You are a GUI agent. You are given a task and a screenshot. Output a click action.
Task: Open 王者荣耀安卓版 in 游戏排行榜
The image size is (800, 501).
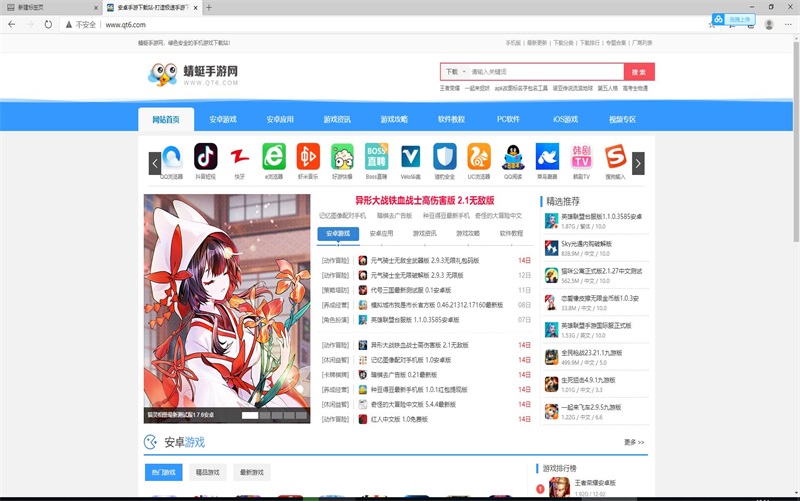pyautogui.click(x=595, y=483)
